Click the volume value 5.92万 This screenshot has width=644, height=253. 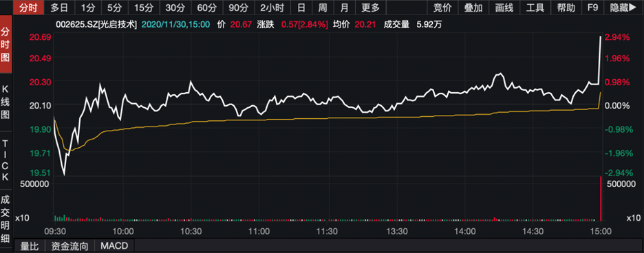pos(429,25)
